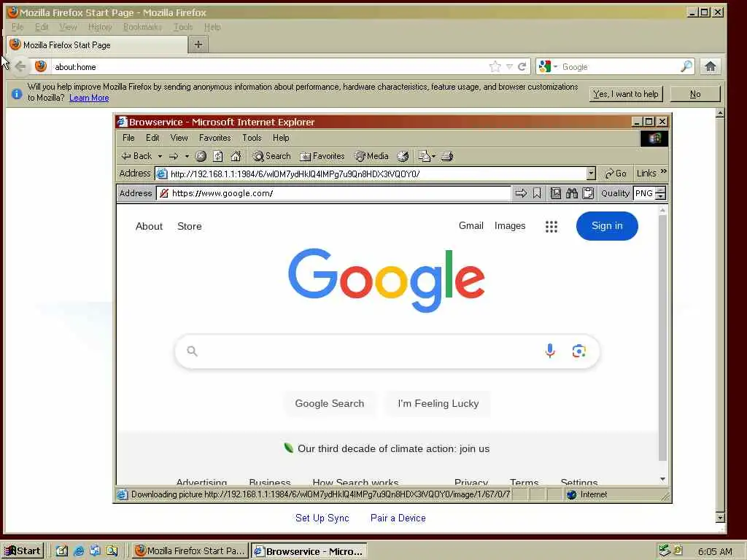
Task: Click the Browservice clipboard icon
Action: tap(589, 193)
